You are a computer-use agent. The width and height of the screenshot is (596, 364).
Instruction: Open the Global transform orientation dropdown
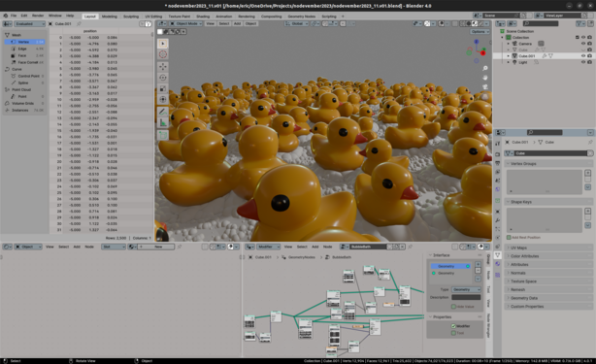[297, 23]
